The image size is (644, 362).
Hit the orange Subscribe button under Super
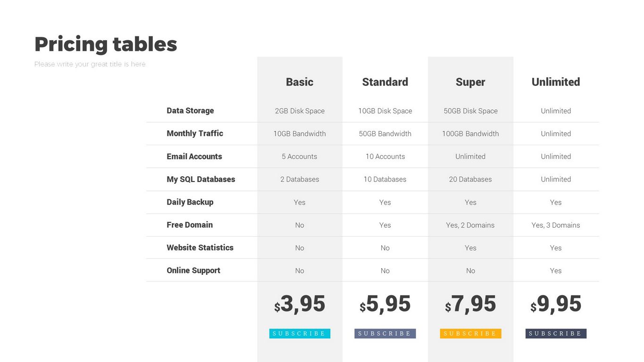pos(470,334)
